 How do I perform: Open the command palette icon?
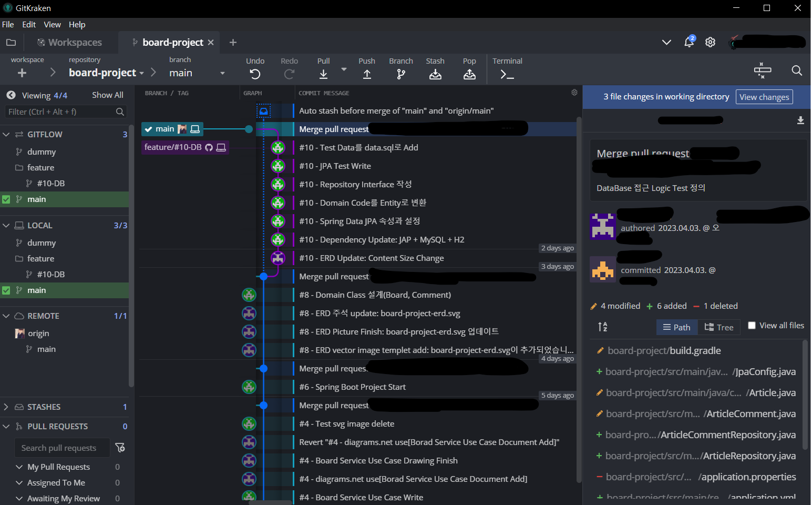pyautogui.click(x=762, y=70)
